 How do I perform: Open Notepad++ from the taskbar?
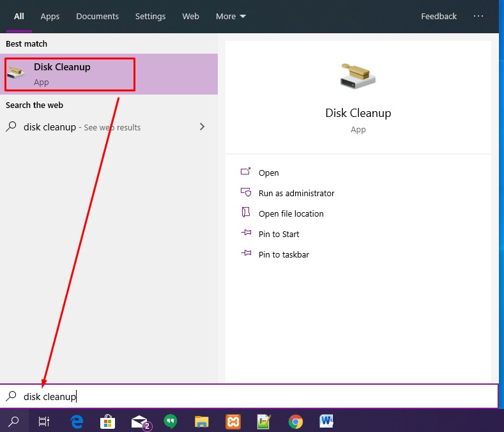(x=264, y=421)
